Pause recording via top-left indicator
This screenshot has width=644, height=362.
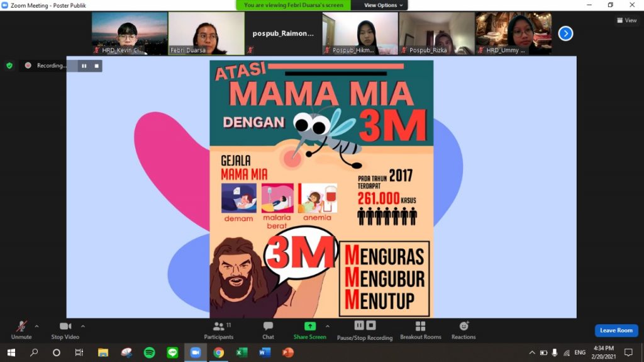[x=84, y=66]
